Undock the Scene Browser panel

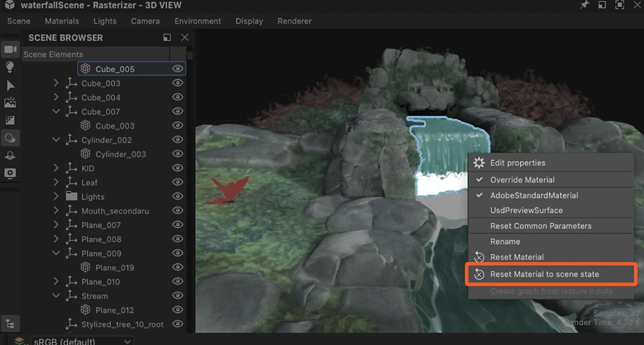click(167, 37)
